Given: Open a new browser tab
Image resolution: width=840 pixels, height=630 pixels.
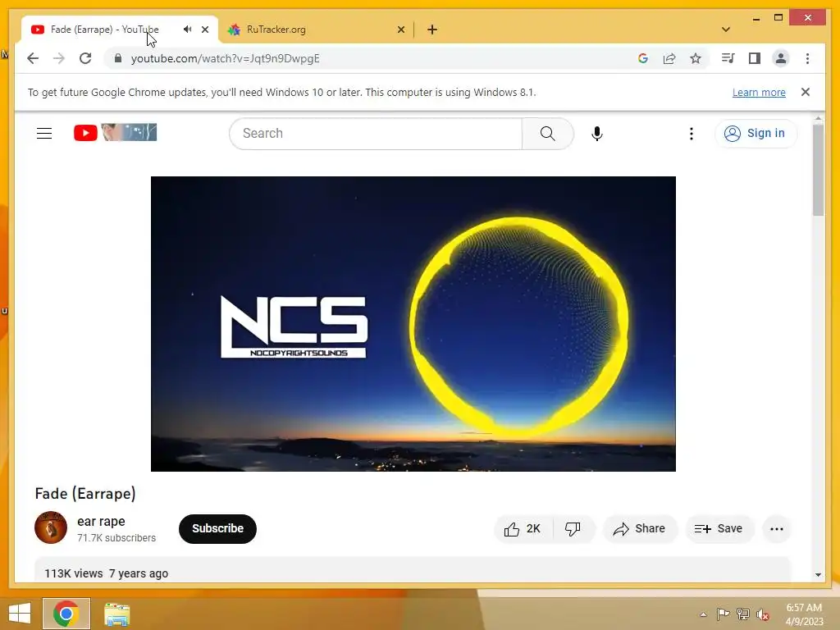Looking at the screenshot, I should click(432, 30).
